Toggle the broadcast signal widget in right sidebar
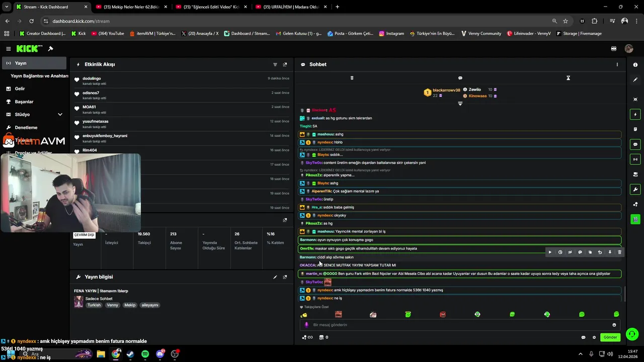Viewport: 644px width, 362px height. (635, 159)
